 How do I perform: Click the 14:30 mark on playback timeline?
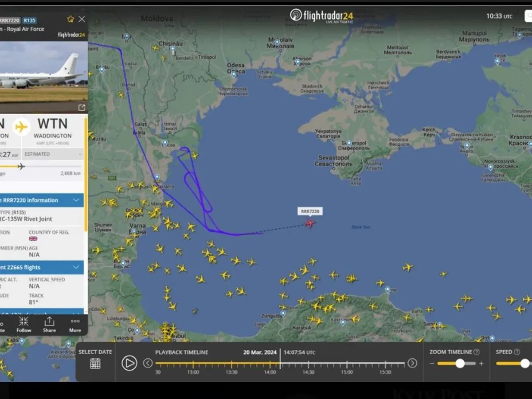tap(309, 364)
